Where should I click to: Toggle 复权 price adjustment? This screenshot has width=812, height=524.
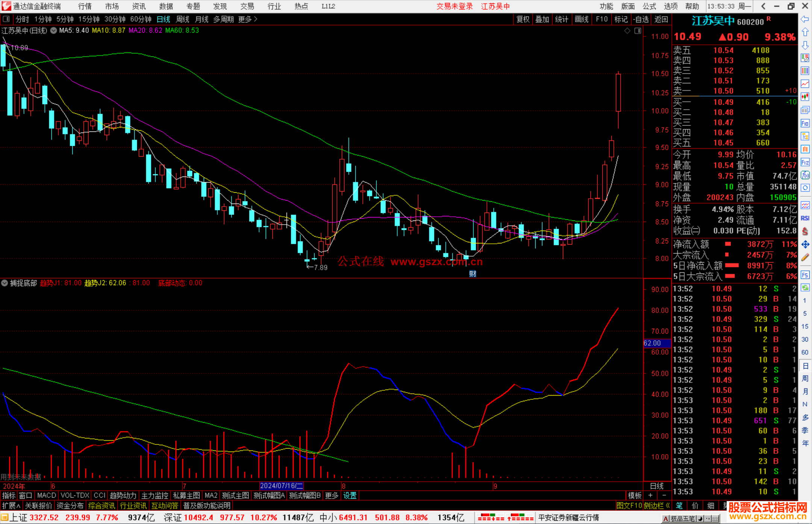pyautogui.click(x=523, y=19)
